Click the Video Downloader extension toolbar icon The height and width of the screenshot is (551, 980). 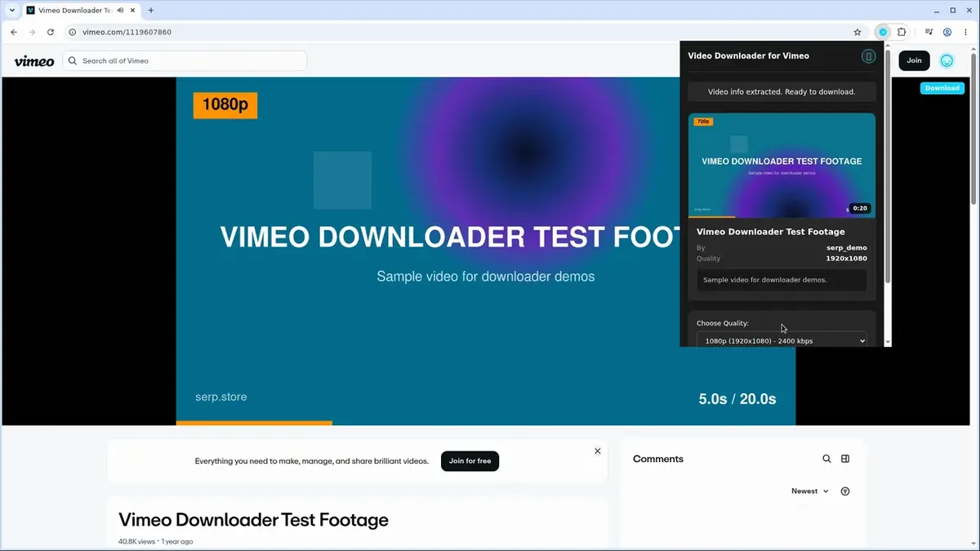[883, 32]
